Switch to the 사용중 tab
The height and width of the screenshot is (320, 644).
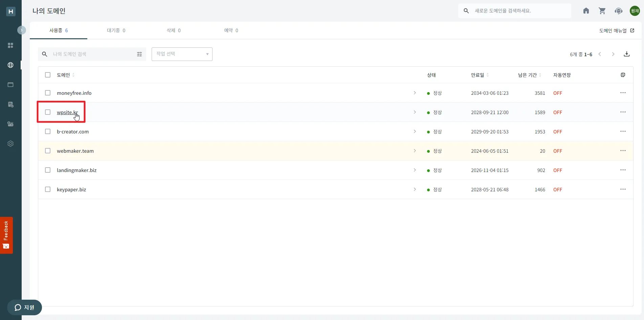59,30
